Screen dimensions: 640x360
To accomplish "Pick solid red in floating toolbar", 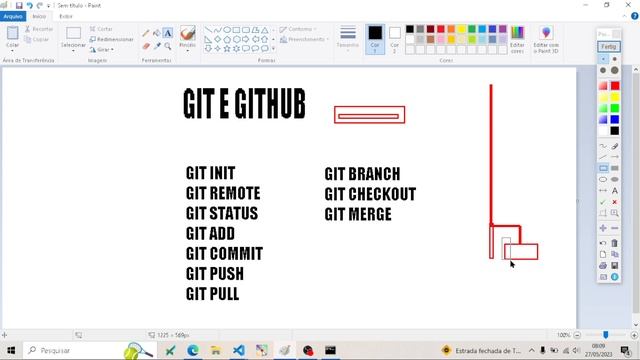I will tap(615, 86).
